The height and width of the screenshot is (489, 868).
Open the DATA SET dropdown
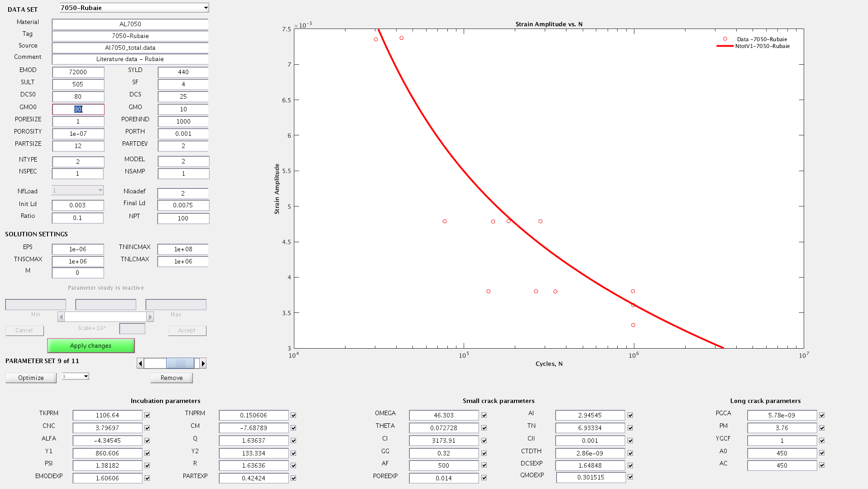(x=134, y=8)
